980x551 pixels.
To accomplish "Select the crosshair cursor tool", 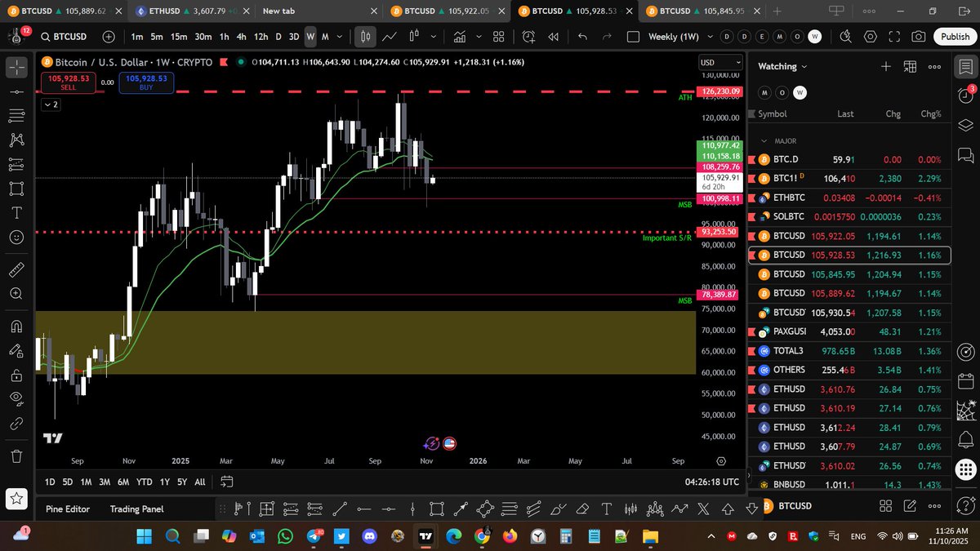I will coord(16,67).
